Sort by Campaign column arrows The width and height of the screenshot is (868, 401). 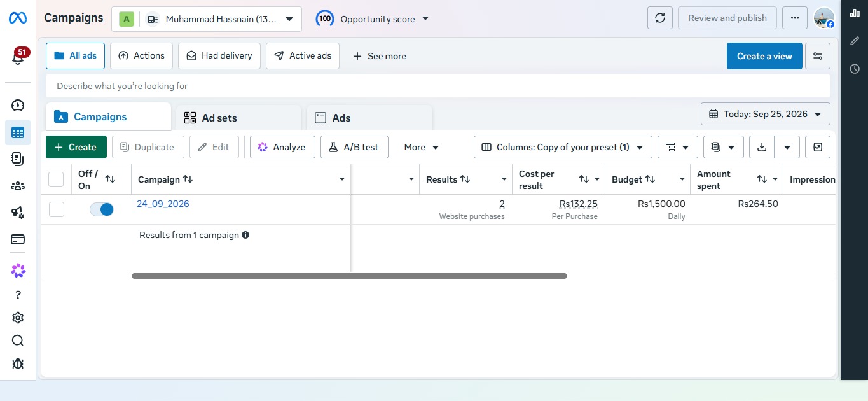pyautogui.click(x=188, y=179)
